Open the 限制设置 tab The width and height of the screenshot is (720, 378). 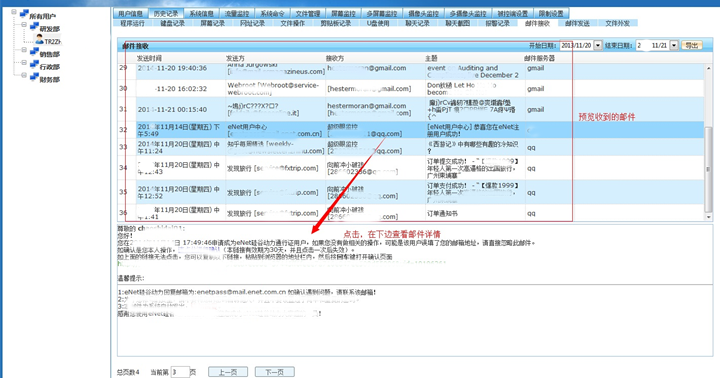tap(551, 13)
